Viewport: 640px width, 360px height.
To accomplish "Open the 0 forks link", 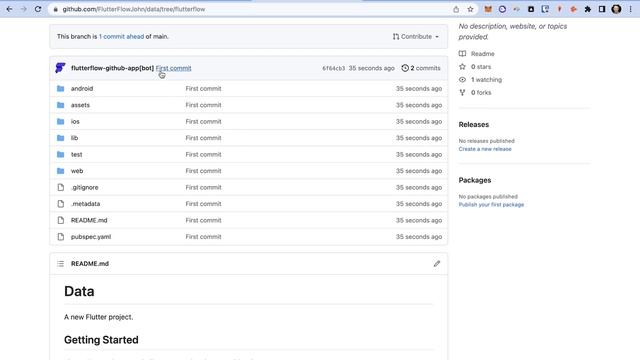I will pyautogui.click(x=475, y=93).
